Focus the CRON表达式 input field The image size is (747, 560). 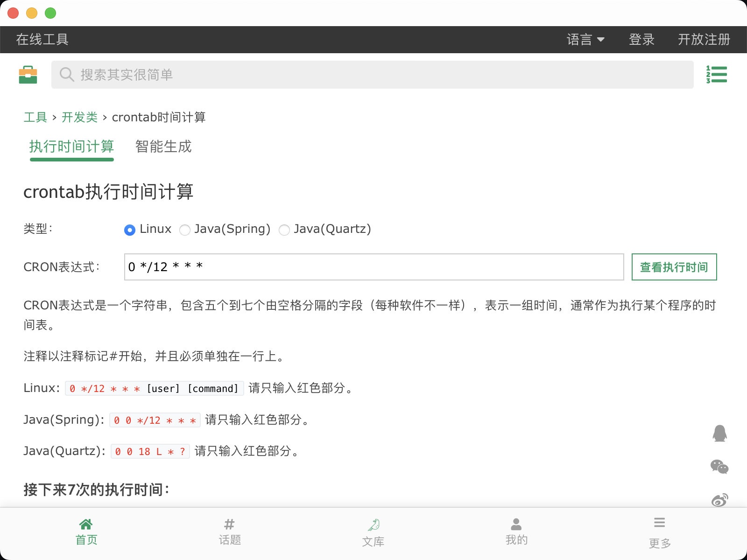coord(373,267)
